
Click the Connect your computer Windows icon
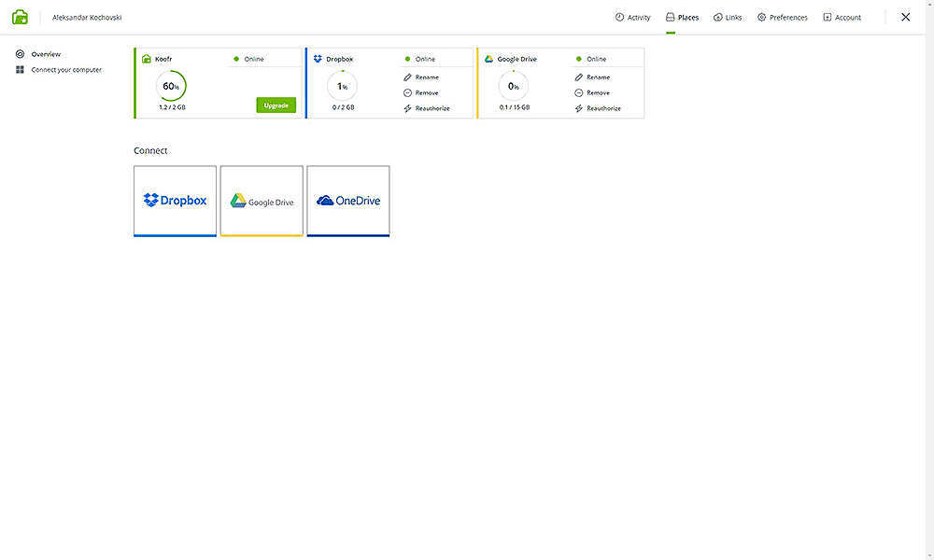pyautogui.click(x=20, y=70)
